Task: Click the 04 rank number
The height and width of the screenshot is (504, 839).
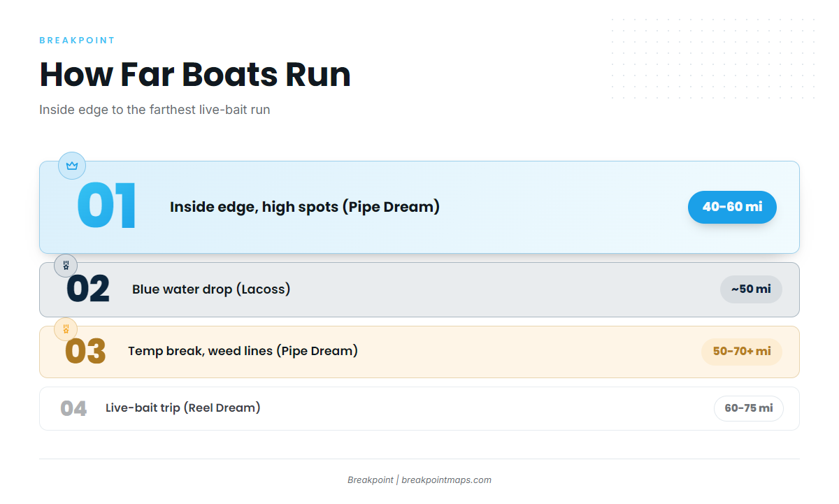Action: click(x=73, y=408)
